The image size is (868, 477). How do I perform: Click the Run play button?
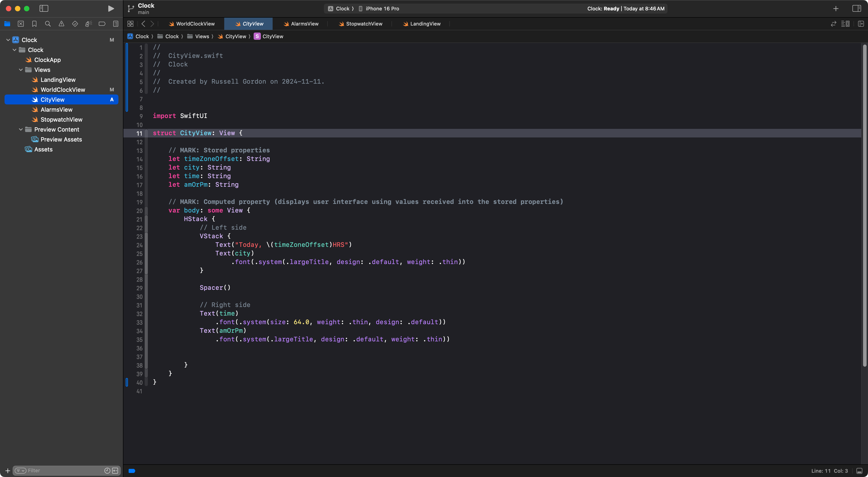pyautogui.click(x=111, y=8)
